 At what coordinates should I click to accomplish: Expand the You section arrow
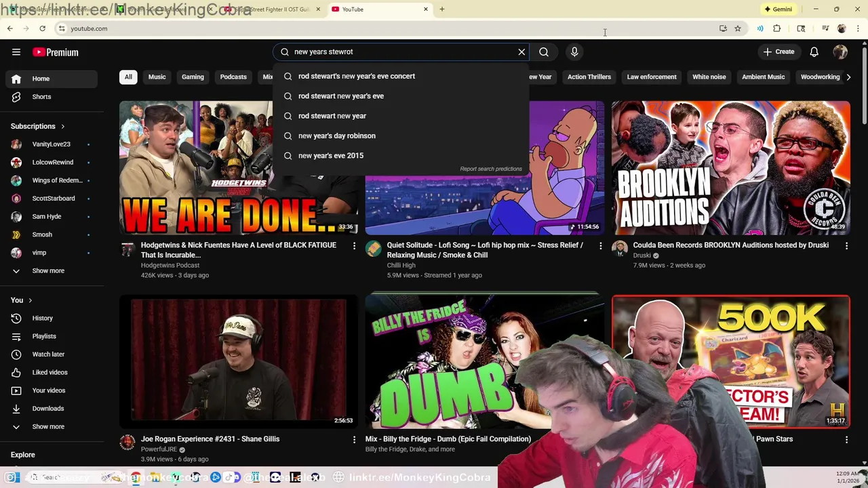coord(30,300)
